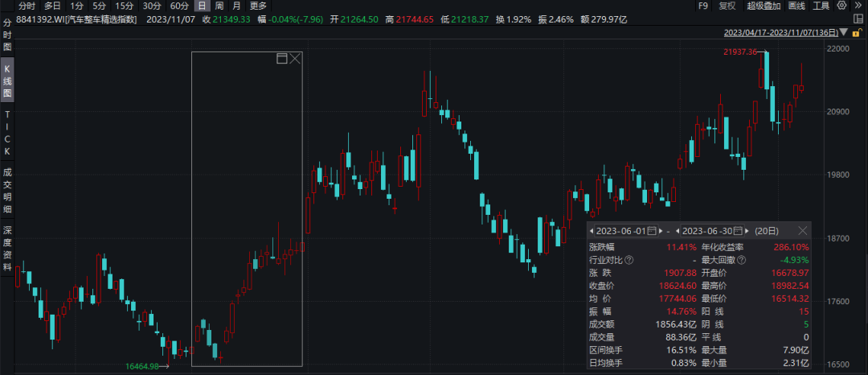
Task: Click the 最大回撤 value -4.93%
Action: tap(796, 261)
